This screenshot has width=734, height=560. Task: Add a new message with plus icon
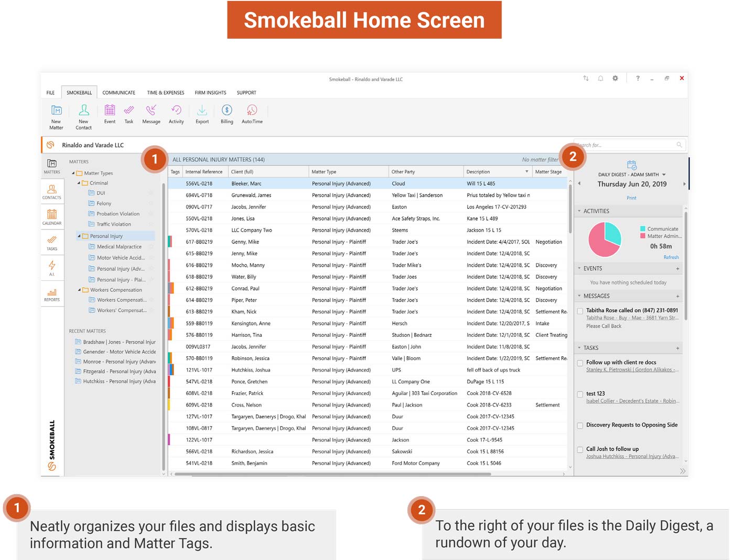pyautogui.click(x=677, y=296)
